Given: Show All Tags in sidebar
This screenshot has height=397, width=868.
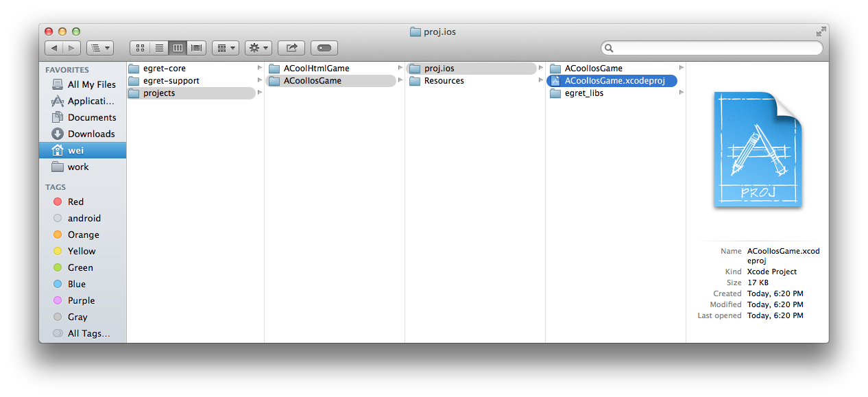Looking at the screenshot, I should [83, 333].
